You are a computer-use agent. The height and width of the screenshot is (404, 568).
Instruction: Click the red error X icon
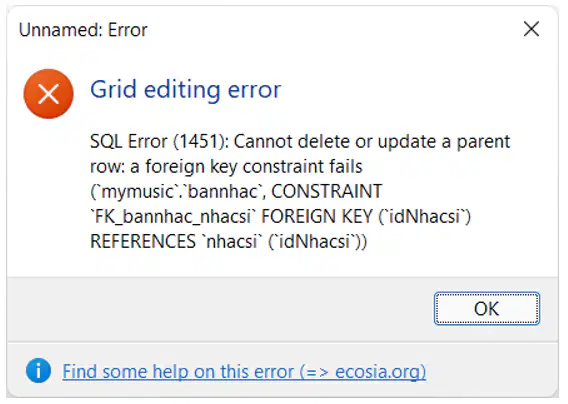pos(49,94)
